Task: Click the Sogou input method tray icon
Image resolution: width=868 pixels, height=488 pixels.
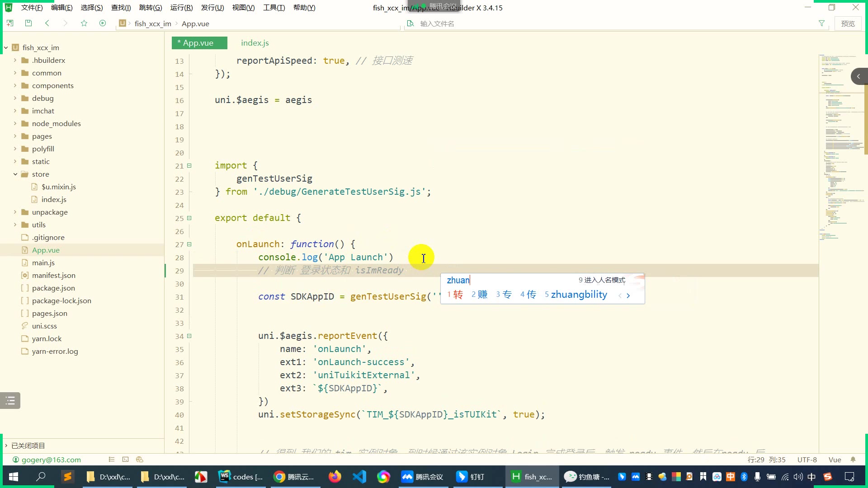Action: [x=828, y=477]
